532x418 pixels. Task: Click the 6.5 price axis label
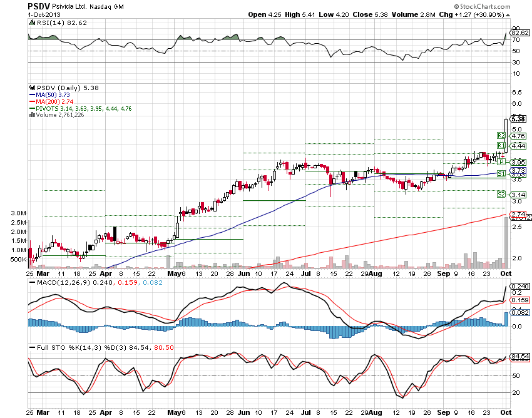click(x=517, y=92)
